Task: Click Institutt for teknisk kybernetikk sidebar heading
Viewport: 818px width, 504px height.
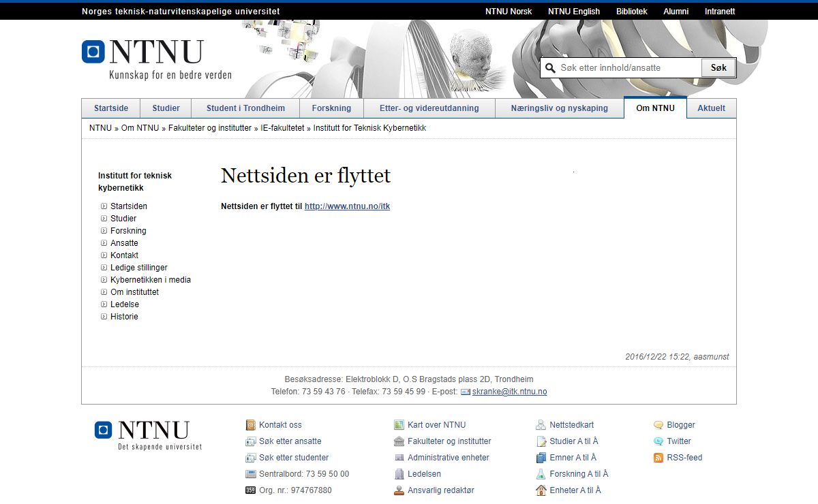Action: [135, 182]
